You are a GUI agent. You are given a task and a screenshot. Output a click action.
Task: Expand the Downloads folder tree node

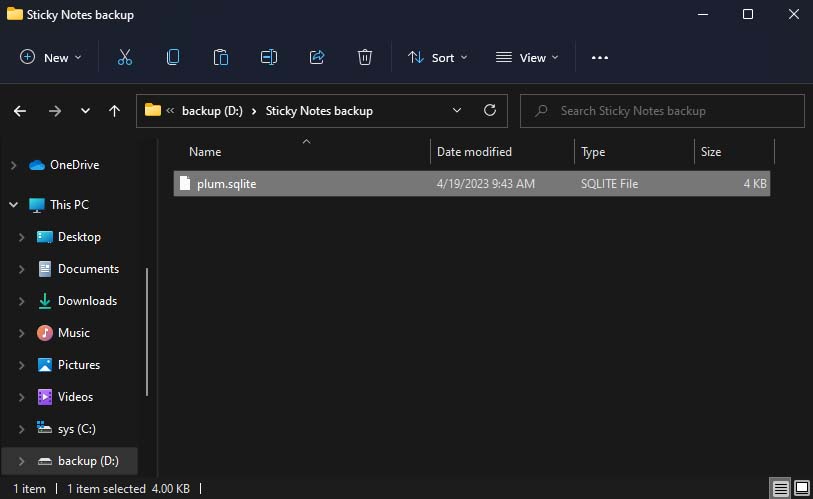(x=22, y=301)
